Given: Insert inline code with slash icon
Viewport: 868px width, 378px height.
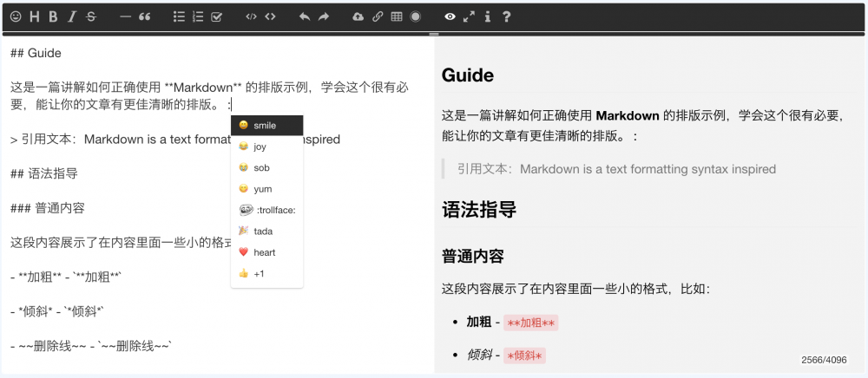Looking at the screenshot, I should (x=252, y=16).
